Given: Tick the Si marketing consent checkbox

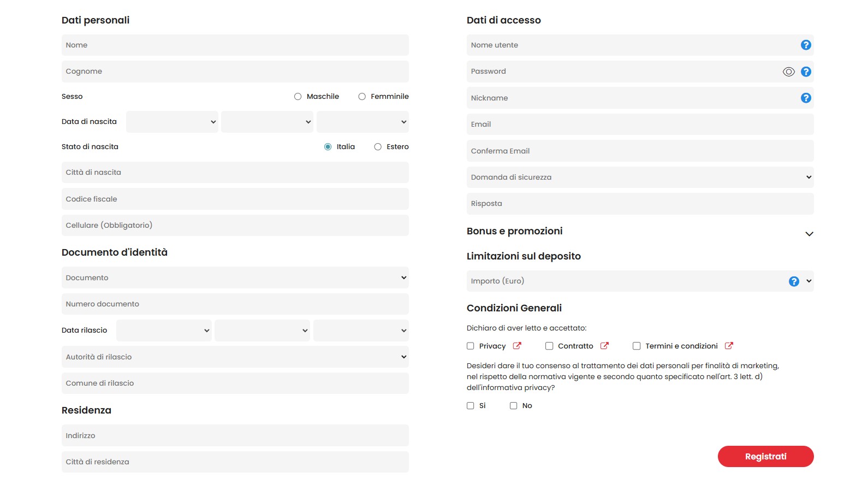Looking at the screenshot, I should click(471, 406).
